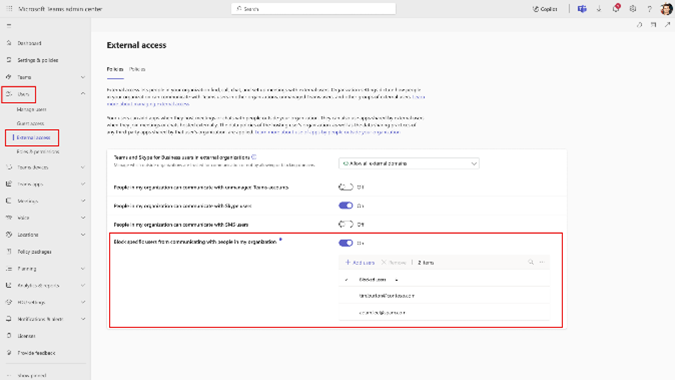The image size is (675, 380).
Task: Sort by the Blocked users column header
Action: coord(373,280)
